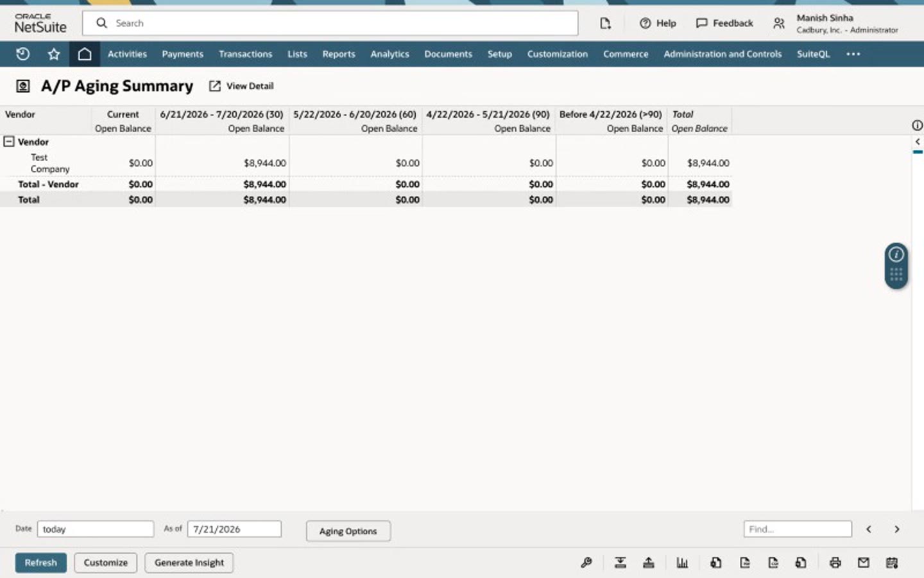Click the As of date field
The height and width of the screenshot is (578, 924).
coord(234,529)
